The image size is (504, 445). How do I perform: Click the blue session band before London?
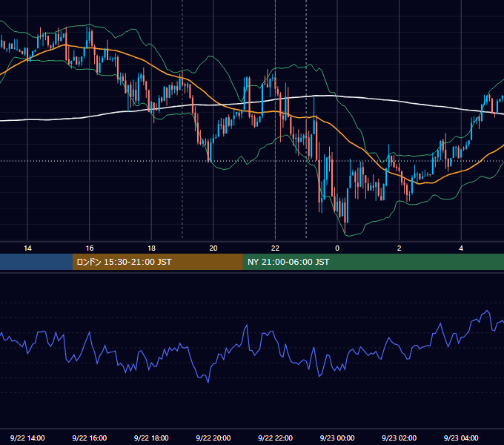(36, 262)
